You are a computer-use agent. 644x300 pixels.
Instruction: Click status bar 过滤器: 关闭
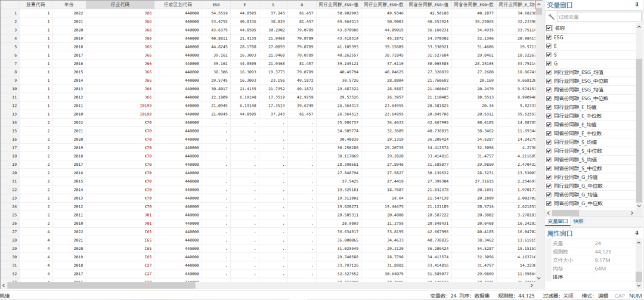[x=558, y=295]
